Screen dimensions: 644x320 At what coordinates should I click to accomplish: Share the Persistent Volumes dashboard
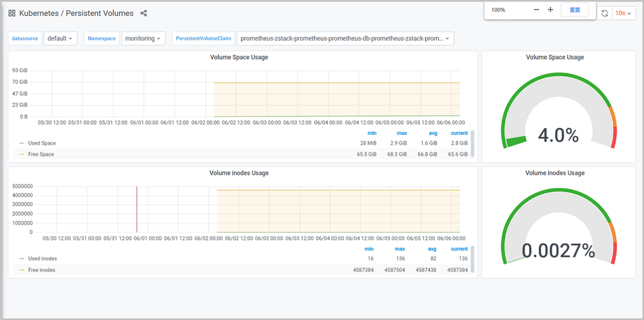143,13
